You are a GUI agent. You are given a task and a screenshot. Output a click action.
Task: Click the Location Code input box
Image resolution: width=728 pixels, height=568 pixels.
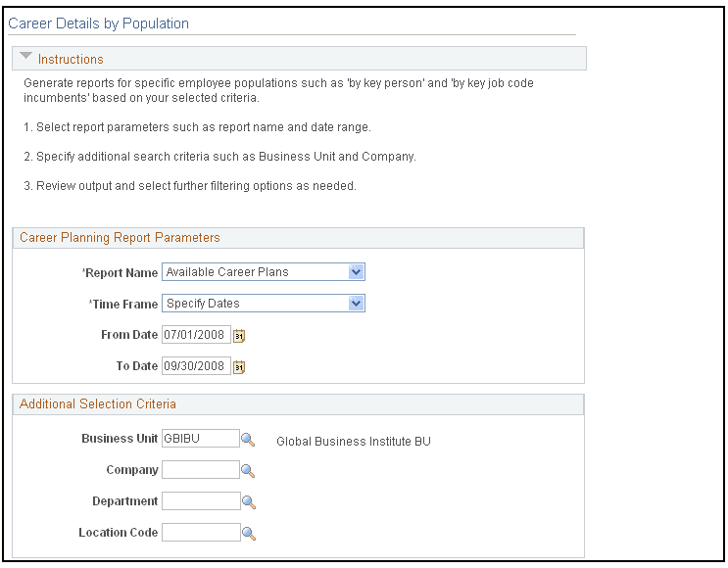click(x=200, y=533)
